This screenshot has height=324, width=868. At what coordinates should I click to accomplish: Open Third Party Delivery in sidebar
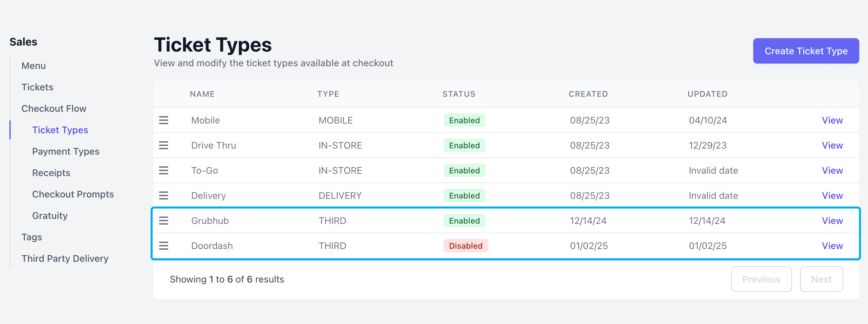[x=65, y=258]
